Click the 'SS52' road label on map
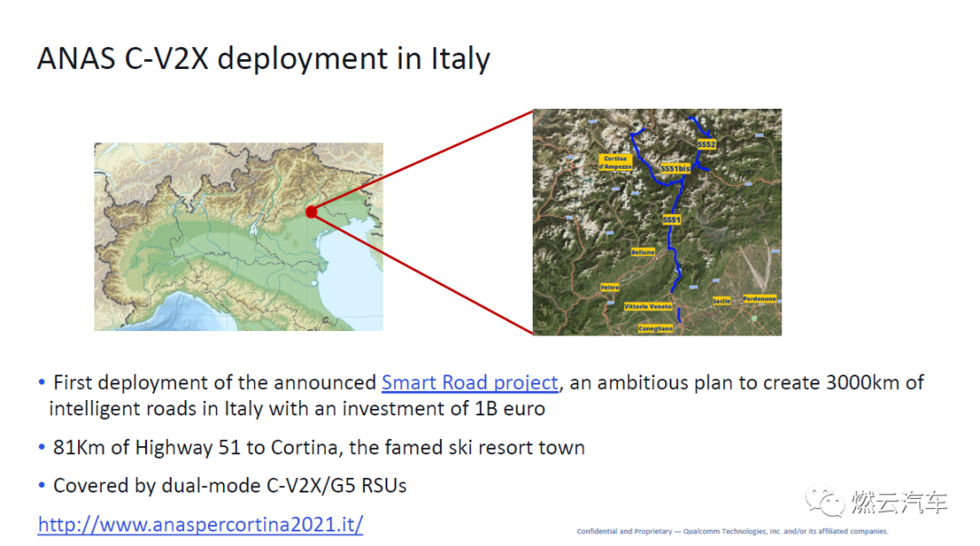Image resolution: width=980 pixels, height=546 pixels. click(x=706, y=144)
